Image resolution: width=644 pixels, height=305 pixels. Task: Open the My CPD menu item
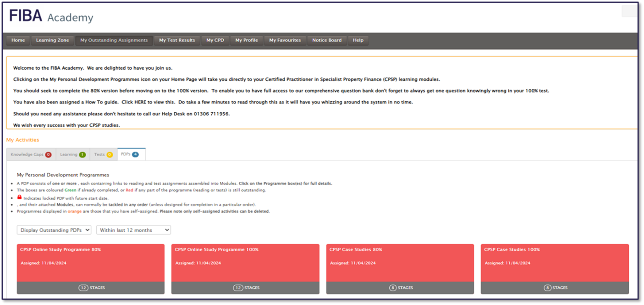(x=215, y=40)
